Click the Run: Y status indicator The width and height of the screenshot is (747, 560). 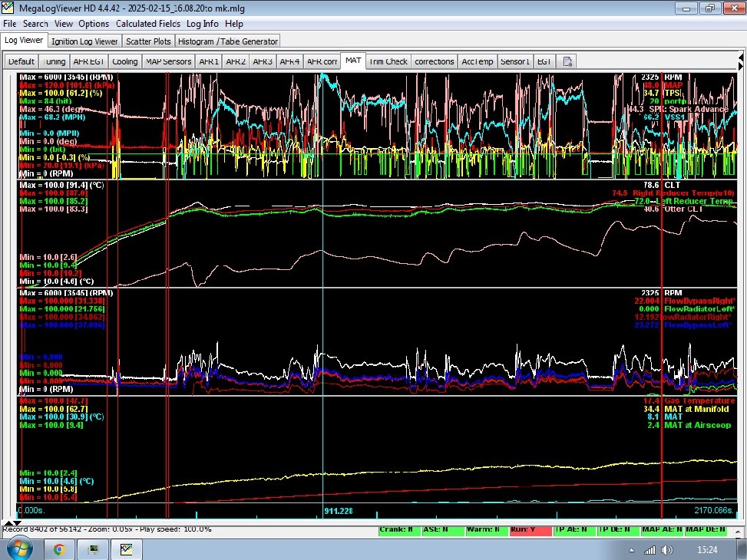pos(530,529)
